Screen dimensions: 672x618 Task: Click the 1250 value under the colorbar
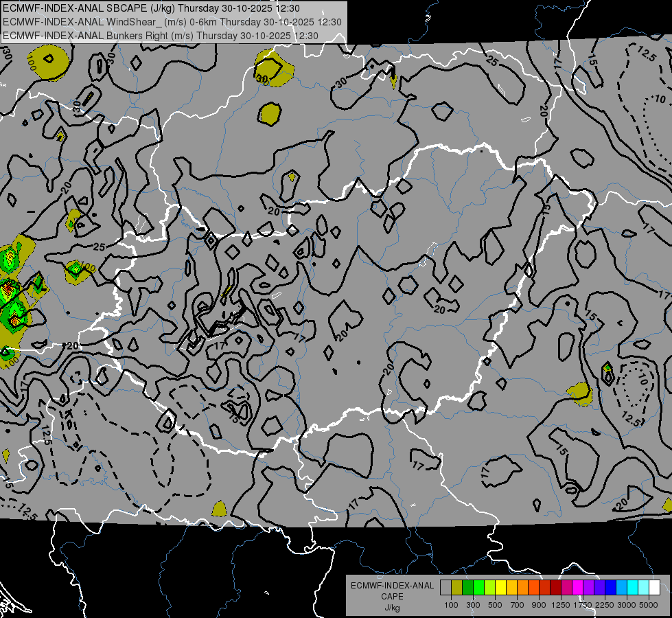coord(561,605)
